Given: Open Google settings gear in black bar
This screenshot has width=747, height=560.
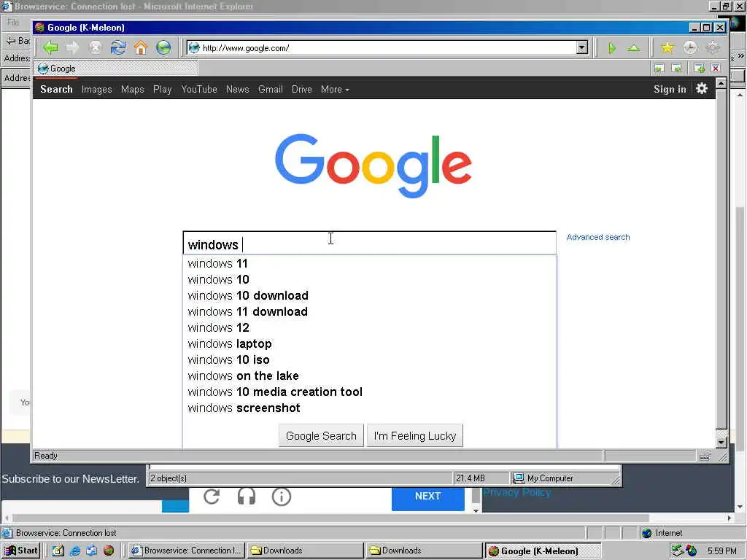Looking at the screenshot, I should click(702, 88).
